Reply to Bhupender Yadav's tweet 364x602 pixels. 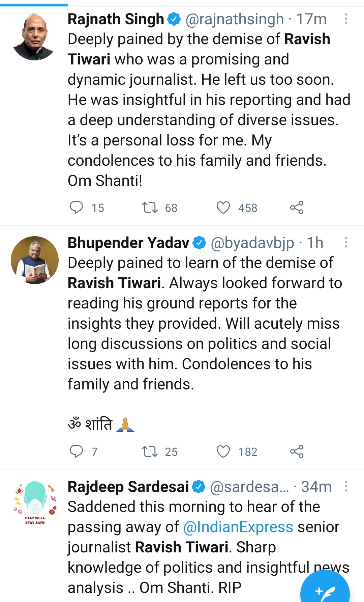click(x=76, y=451)
